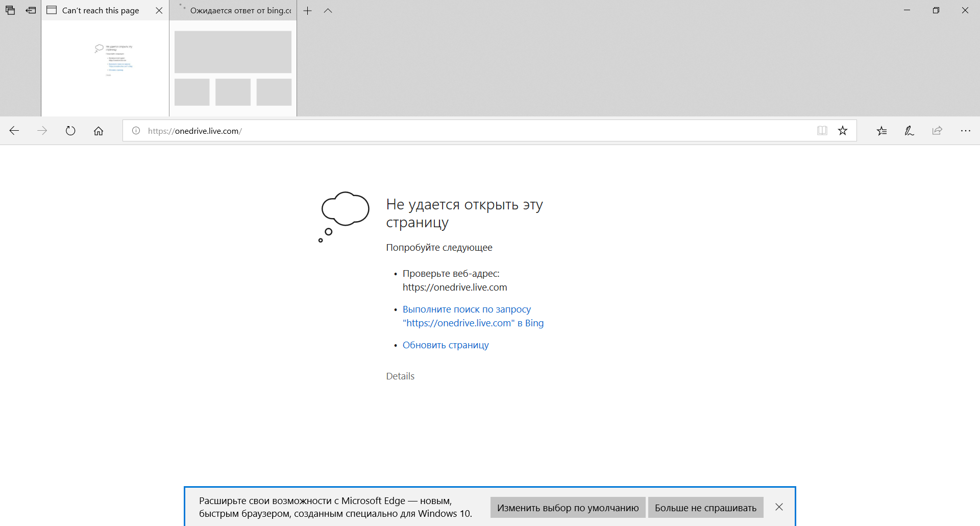Viewport: 980px width, 526px height.
Task: Open Settings and more ellipsis menu
Action: click(965, 131)
